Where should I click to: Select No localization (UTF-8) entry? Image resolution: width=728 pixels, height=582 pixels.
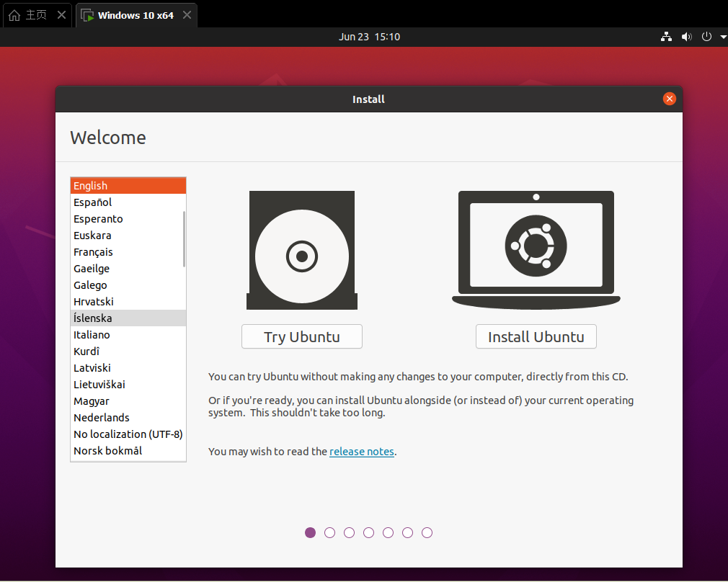tap(127, 434)
